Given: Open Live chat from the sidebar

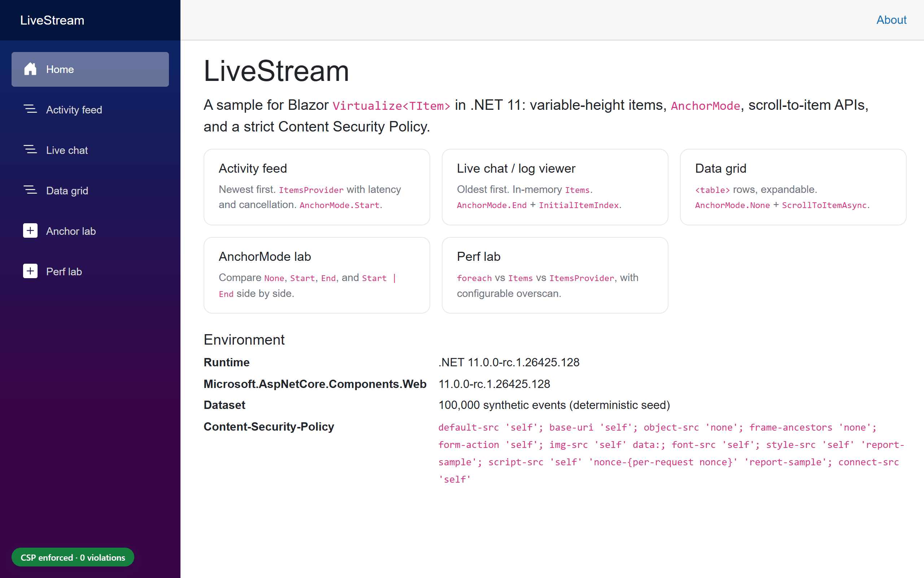Looking at the screenshot, I should [x=90, y=150].
